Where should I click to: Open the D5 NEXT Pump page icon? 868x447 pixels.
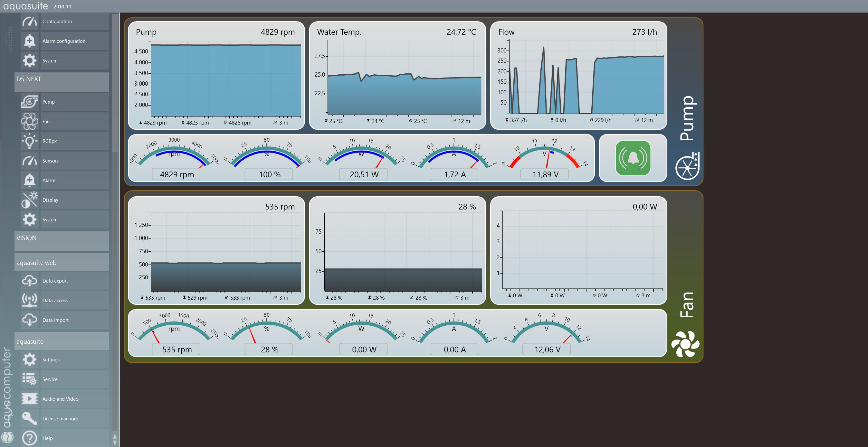click(29, 102)
